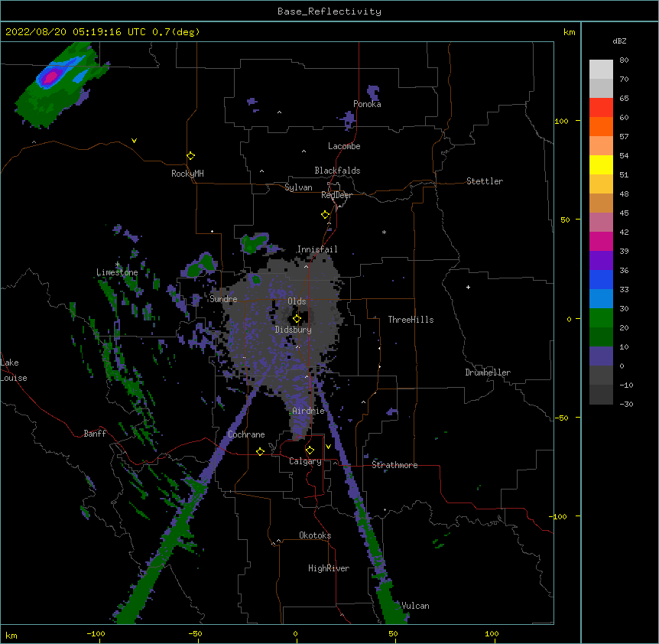
Task: Click the dBZ legend heading
Action: [x=619, y=41]
